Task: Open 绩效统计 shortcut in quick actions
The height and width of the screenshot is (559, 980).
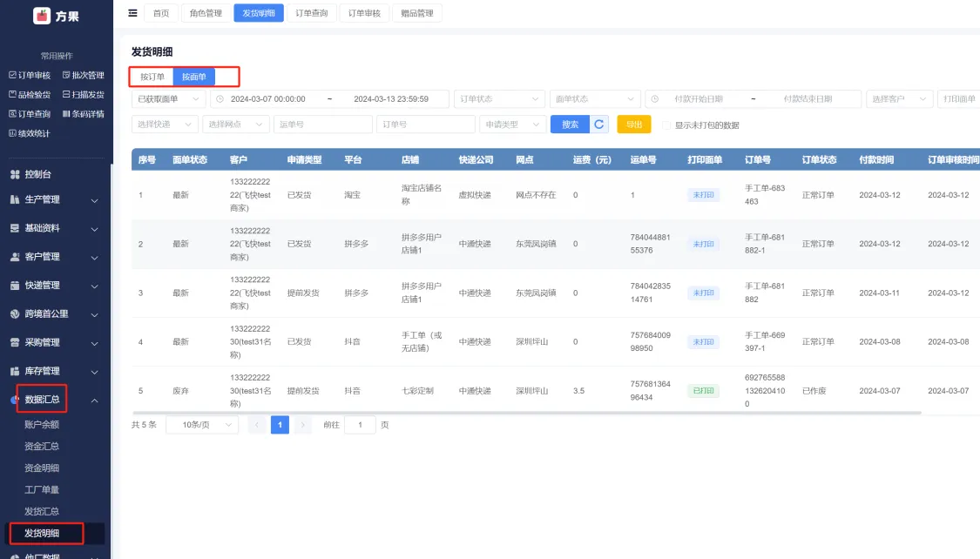Action: click(x=30, y=132)
